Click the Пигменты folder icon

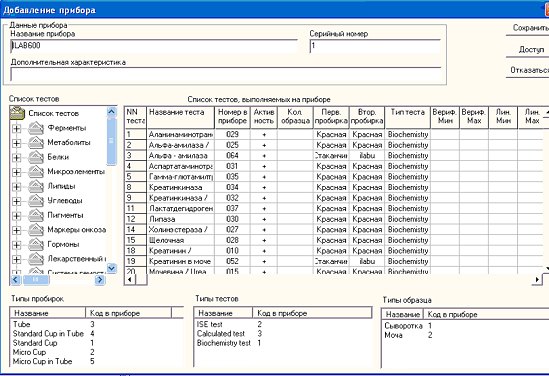[x=36, y=215]
